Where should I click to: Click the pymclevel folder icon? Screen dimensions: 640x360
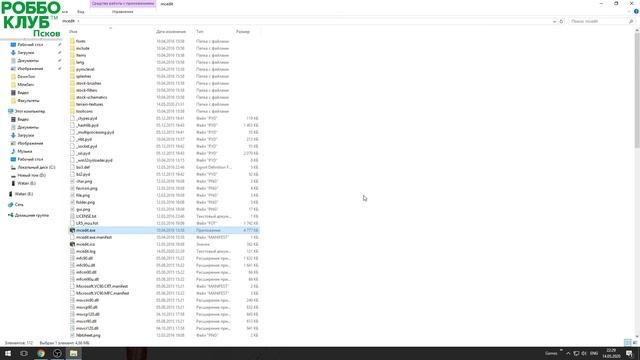72,69
